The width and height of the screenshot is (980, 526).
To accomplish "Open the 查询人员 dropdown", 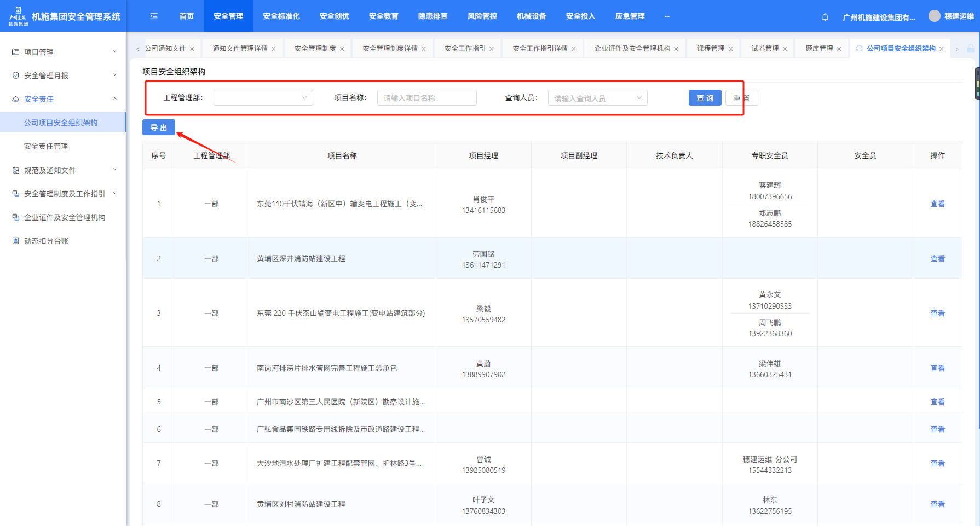I will click(597, 98).
